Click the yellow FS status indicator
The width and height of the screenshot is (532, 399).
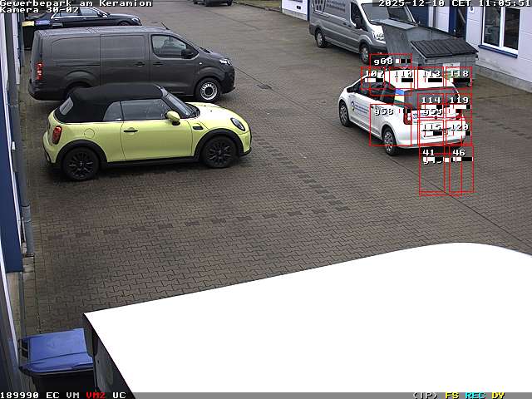tap(451, 395)
